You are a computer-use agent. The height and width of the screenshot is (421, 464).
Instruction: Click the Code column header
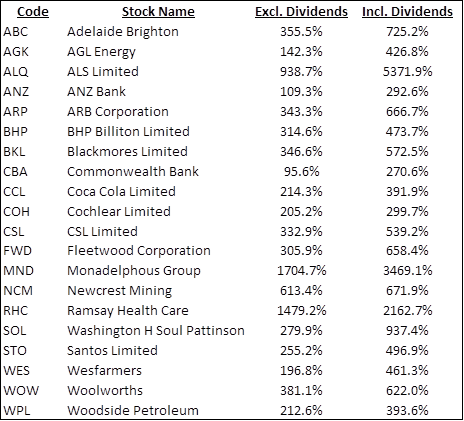point(33,12)
